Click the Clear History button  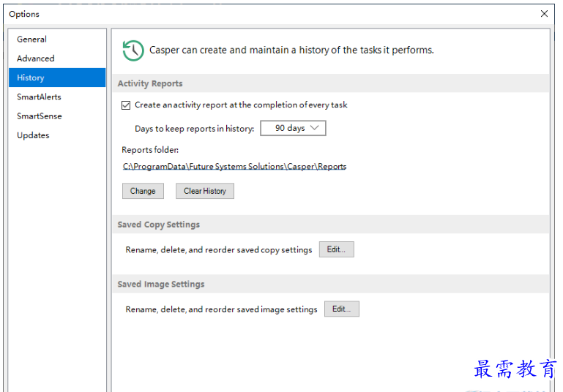click(x=205, y=191)
